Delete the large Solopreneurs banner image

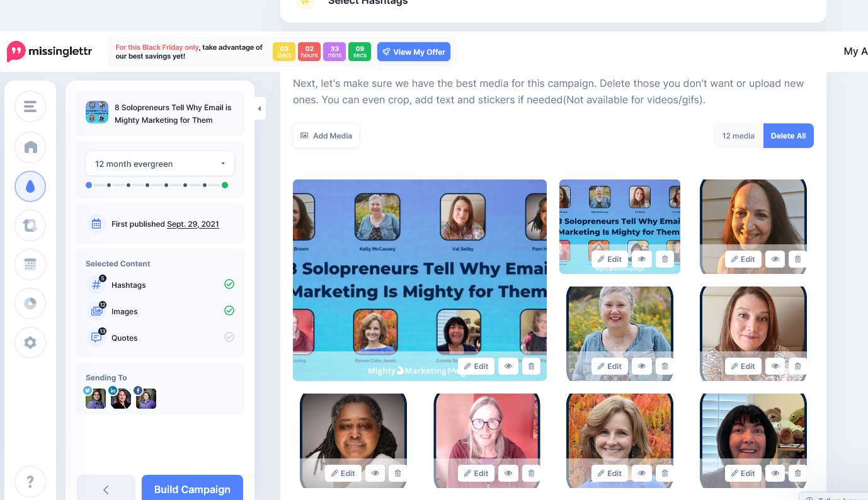(531, 366)
